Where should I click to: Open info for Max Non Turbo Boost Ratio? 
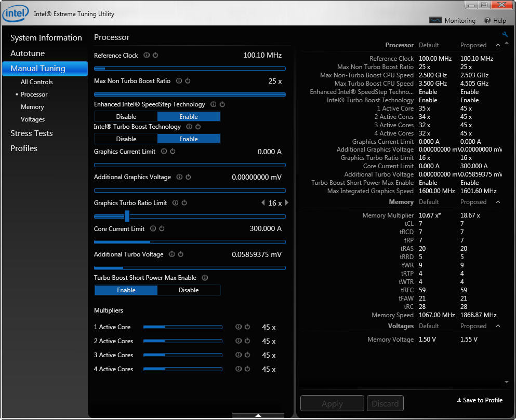point(179,81)
